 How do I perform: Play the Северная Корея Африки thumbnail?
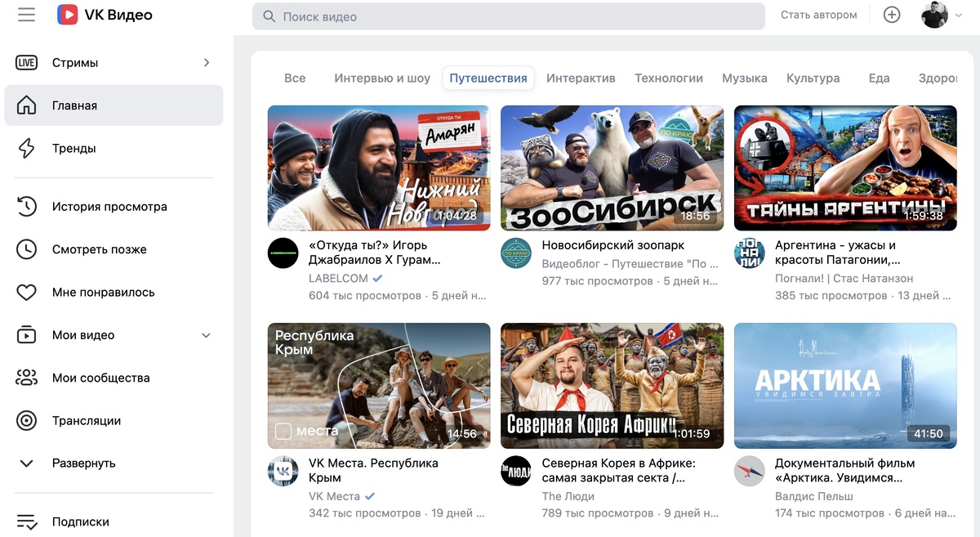[x=612, y=386]
